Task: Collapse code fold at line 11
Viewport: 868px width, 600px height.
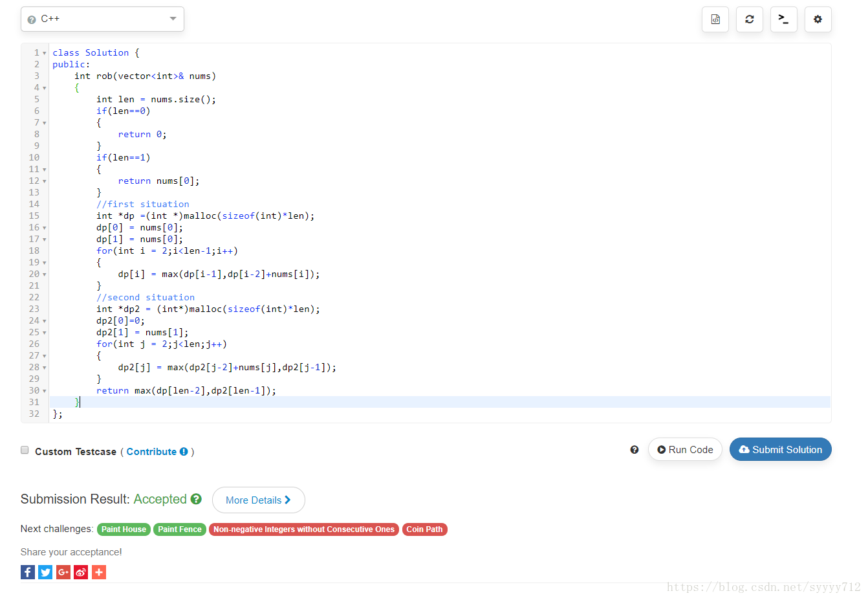Action: tap(45, 170)
